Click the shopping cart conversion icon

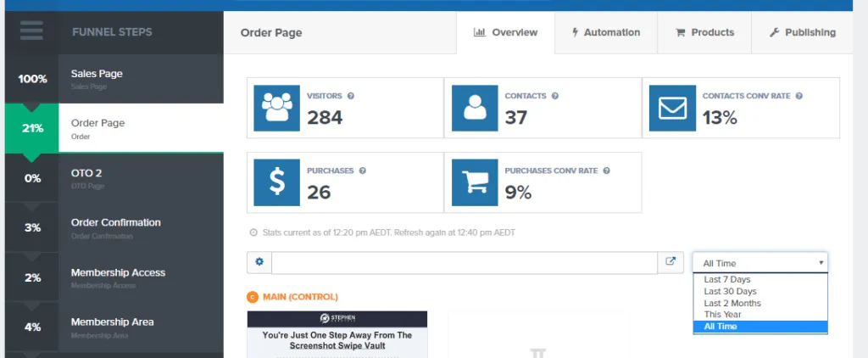tap(475, 182)
